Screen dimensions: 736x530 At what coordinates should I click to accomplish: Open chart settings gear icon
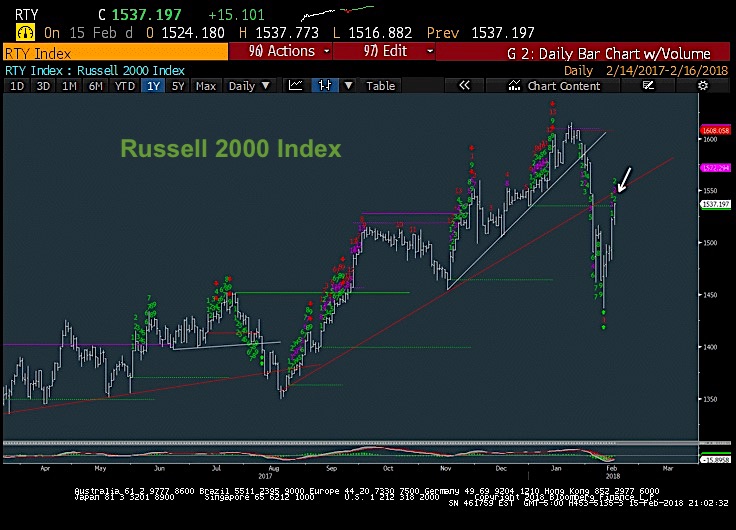tap(703, 85)
